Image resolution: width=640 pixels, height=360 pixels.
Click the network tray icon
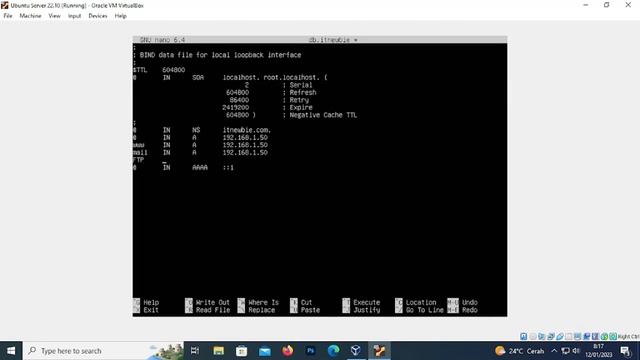565,351
